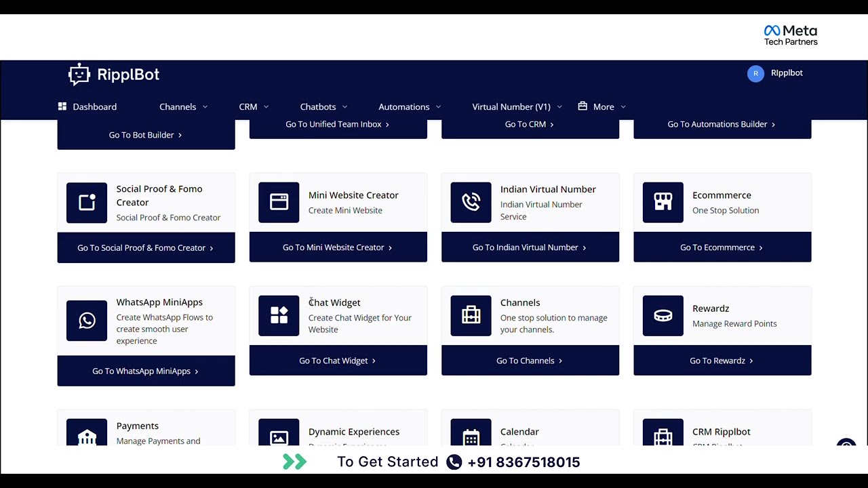Click 'Manage Reward Points' description text
This screenshot has height=488, width=868.
point(734,324)
